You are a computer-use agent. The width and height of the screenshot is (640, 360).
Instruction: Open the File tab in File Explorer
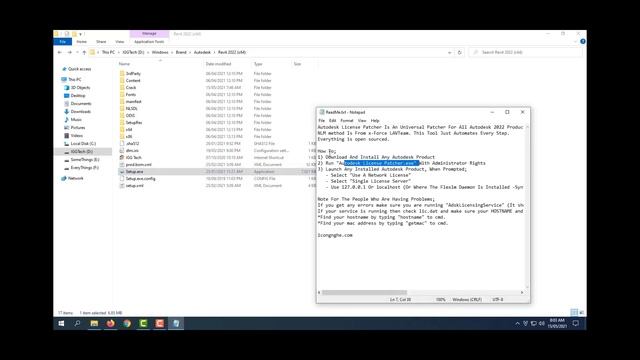click(x=62, y=42)
